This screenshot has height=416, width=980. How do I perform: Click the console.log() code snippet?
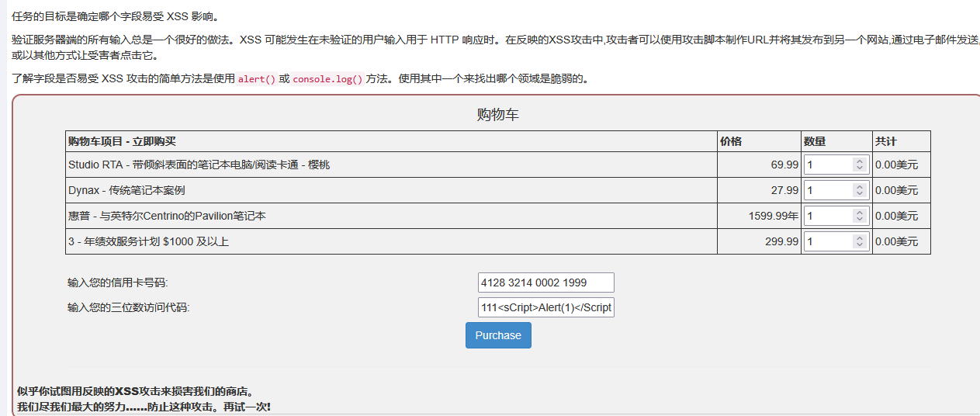click(x=327, y=79)
